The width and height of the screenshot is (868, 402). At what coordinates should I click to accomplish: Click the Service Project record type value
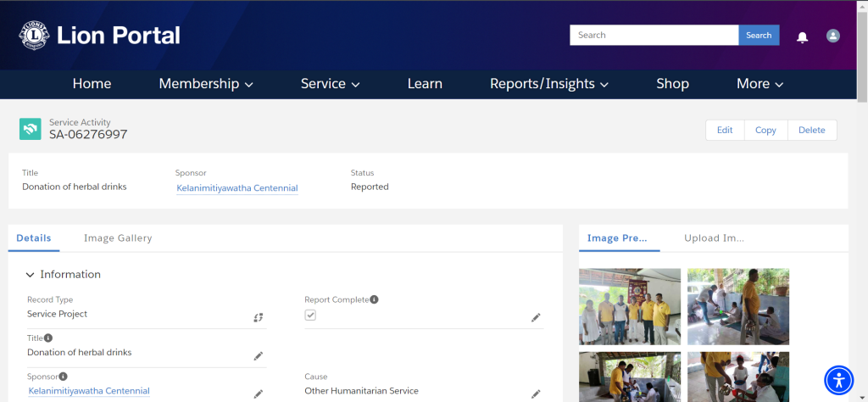58,314
